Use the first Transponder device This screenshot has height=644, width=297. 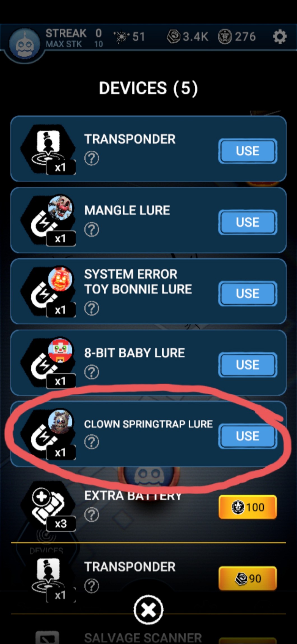248,151
